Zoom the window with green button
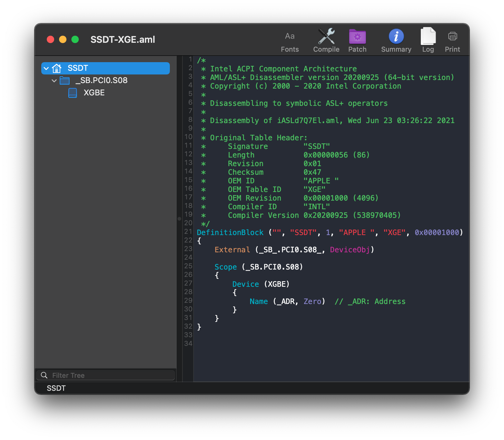Image resolution: width=504 pixels, height=440 pixels. pos(75,39)
